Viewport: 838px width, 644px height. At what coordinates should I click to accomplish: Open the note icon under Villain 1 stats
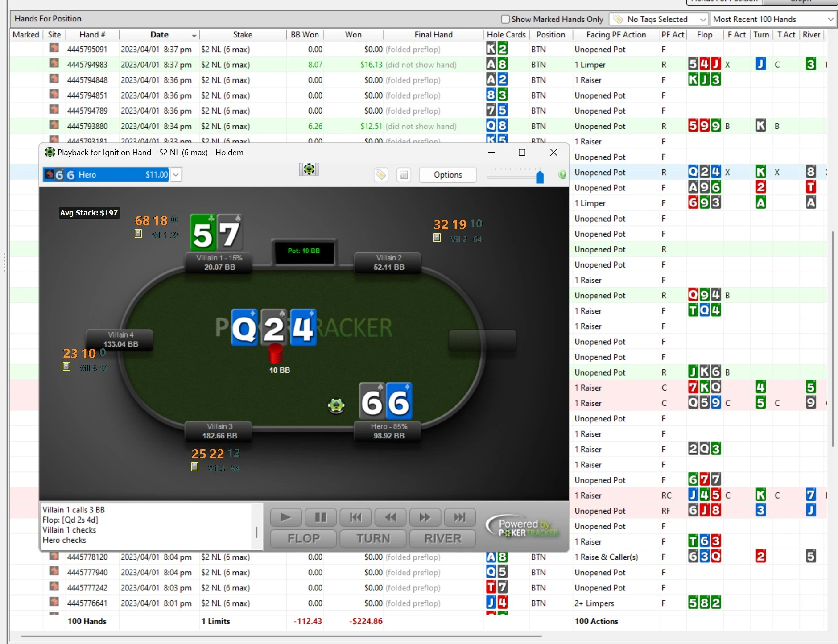point(138,233)
